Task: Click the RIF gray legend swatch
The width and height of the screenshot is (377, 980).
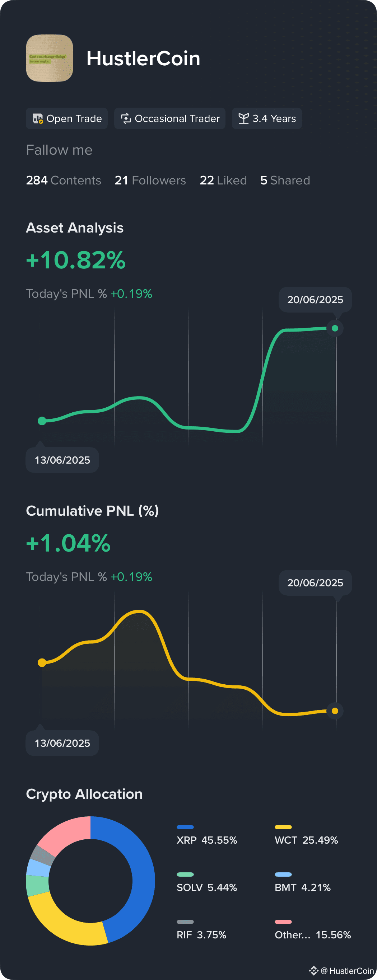Action: click(x=185, y=922)
